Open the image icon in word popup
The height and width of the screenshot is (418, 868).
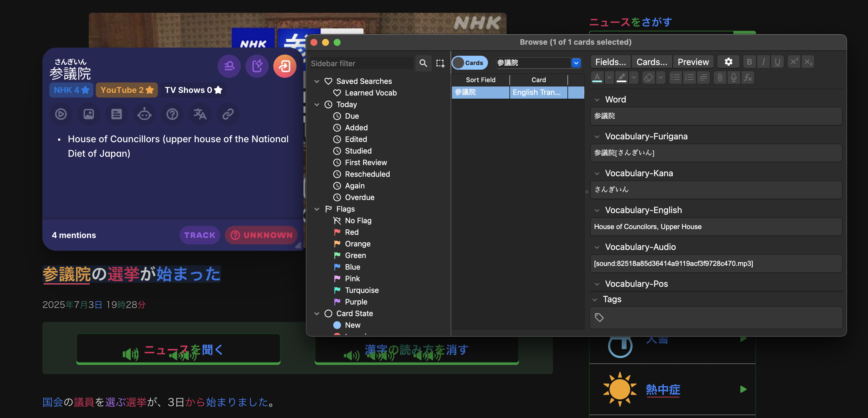tap(88, 114)
